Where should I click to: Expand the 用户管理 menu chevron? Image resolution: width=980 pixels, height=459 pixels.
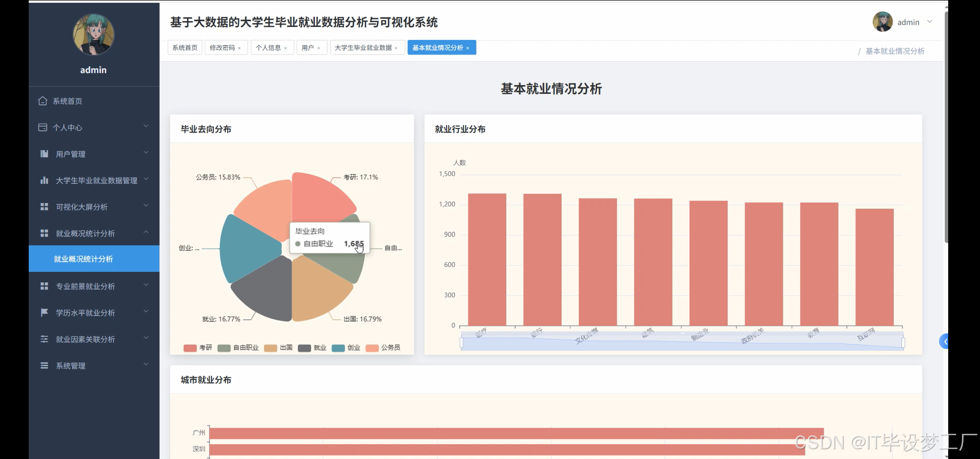(146, 152)
